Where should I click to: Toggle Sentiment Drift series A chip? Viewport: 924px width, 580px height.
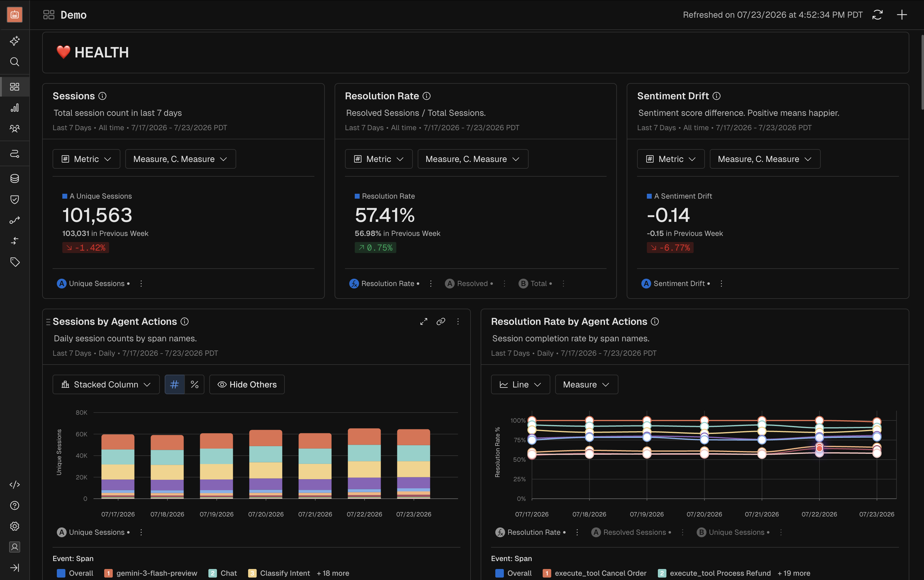coord(676,284)
